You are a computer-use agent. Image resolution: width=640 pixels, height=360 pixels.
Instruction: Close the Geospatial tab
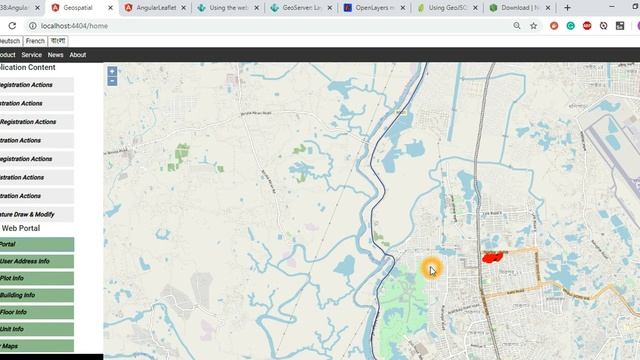[110, 8]
